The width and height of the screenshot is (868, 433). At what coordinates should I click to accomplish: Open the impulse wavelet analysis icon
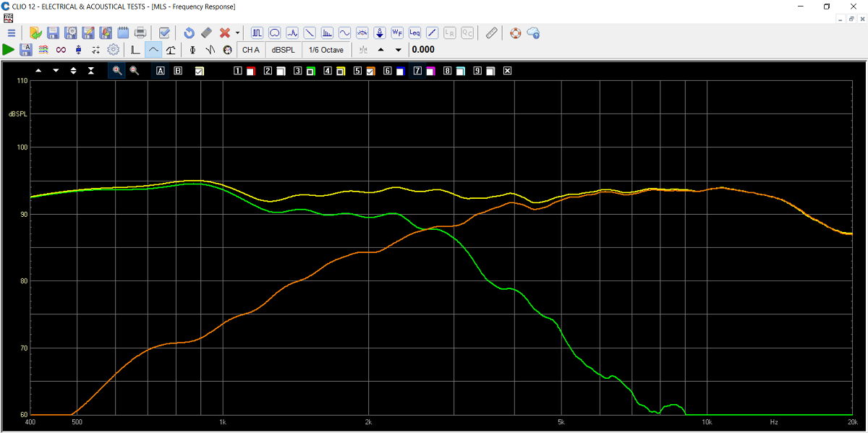tap(292, 33)
